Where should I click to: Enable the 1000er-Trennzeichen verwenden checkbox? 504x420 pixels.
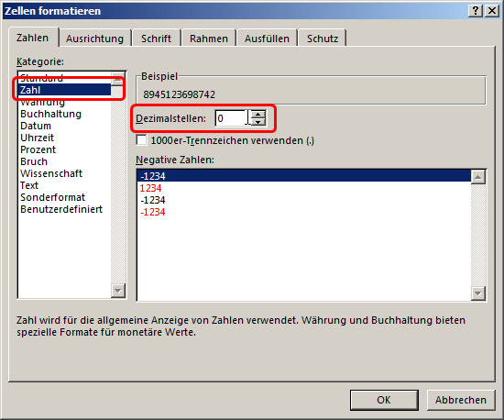(x=141, y=140)
